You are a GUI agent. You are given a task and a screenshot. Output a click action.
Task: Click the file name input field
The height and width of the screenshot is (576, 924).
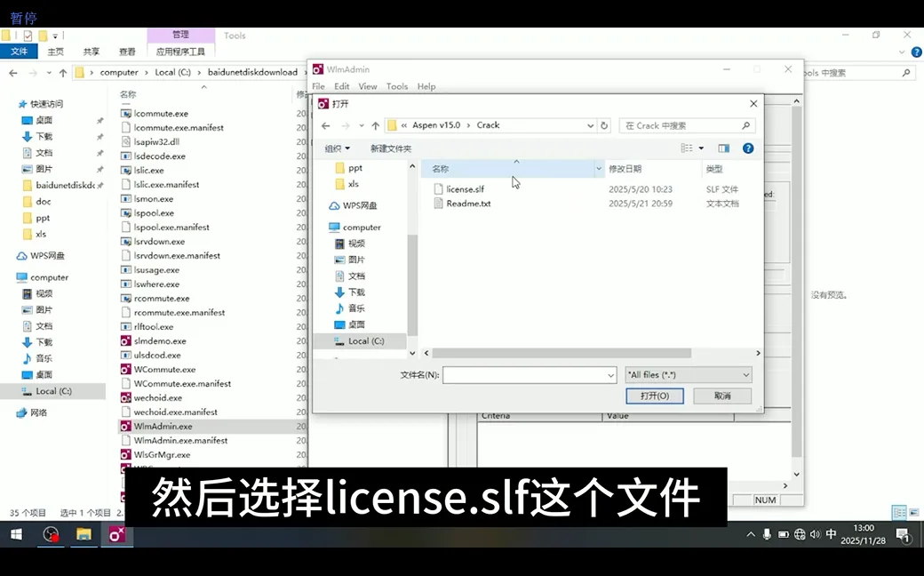524,375
